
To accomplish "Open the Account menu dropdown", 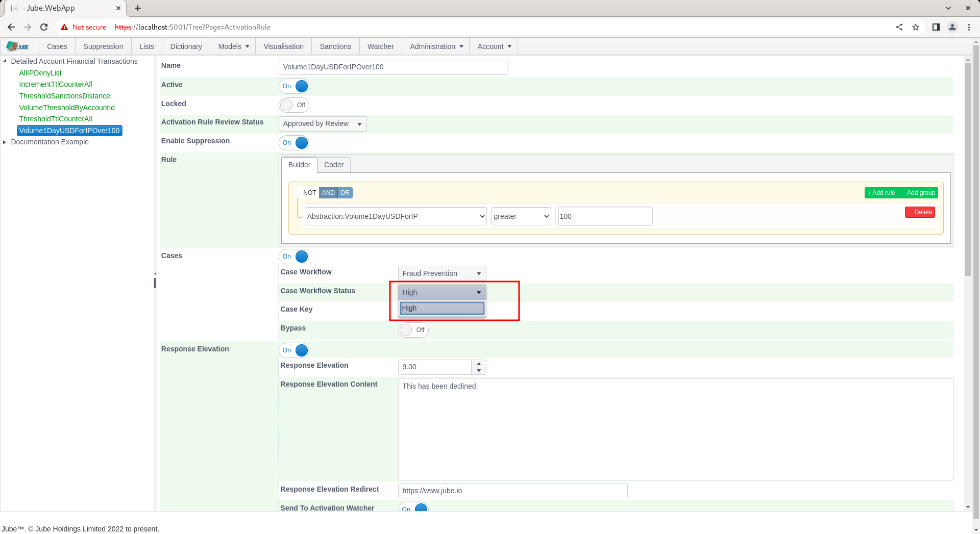I will coord(494,46).
